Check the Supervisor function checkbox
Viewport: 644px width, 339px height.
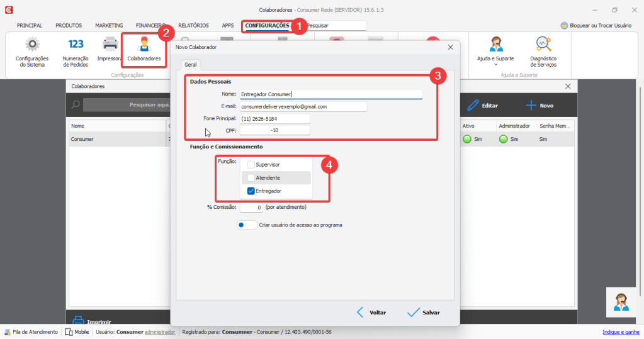[x=251, y=165]
